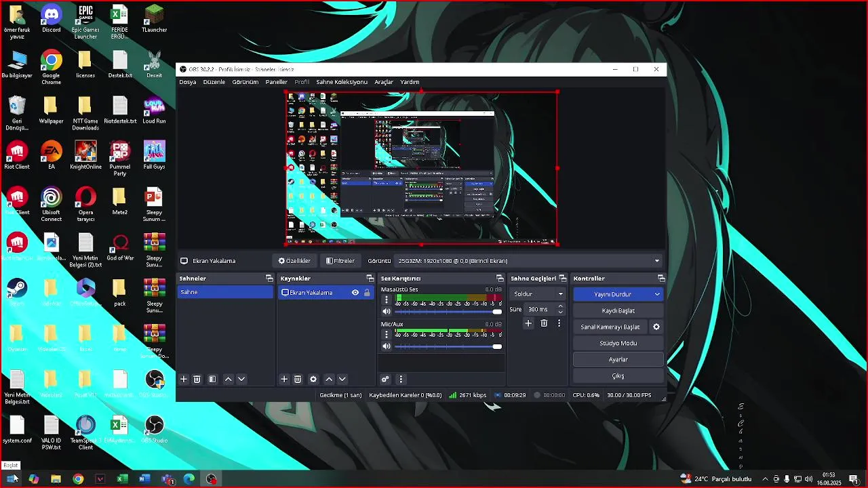Open the Soldur transition dropdown
868x488 pixels.
pyautogui.click(x=538, y=294)
